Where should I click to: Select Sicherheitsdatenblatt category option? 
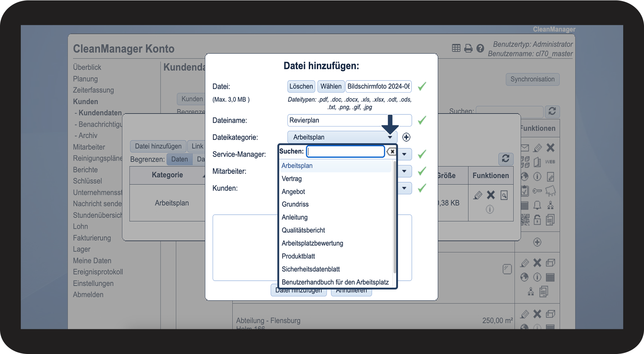point(311,269)
